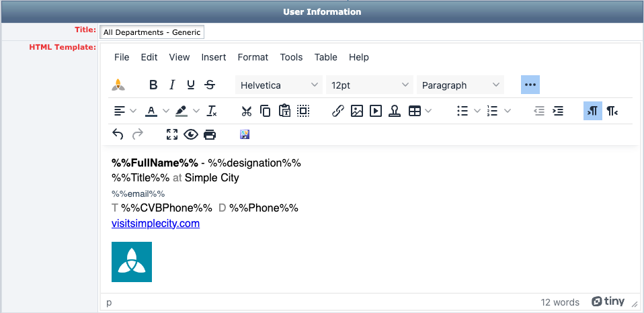Expand the text color picker arrow
Viewport: 644px width, 313px height.
165,111
